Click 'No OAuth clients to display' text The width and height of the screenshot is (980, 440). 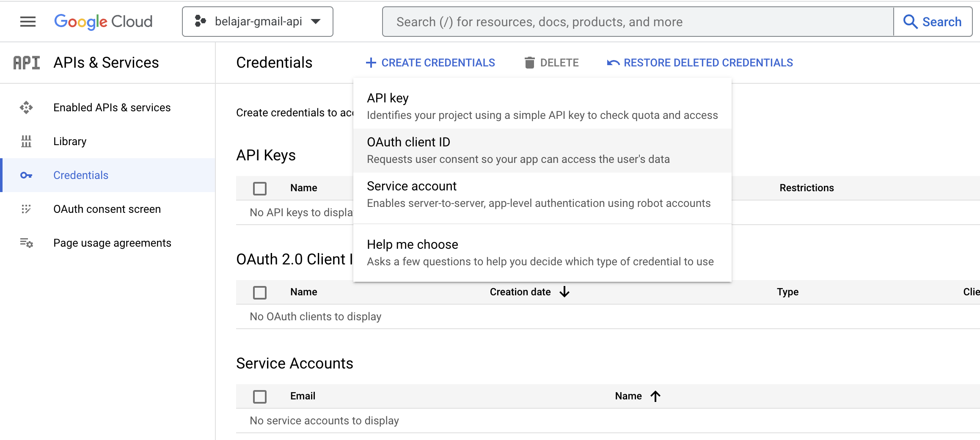316,316
